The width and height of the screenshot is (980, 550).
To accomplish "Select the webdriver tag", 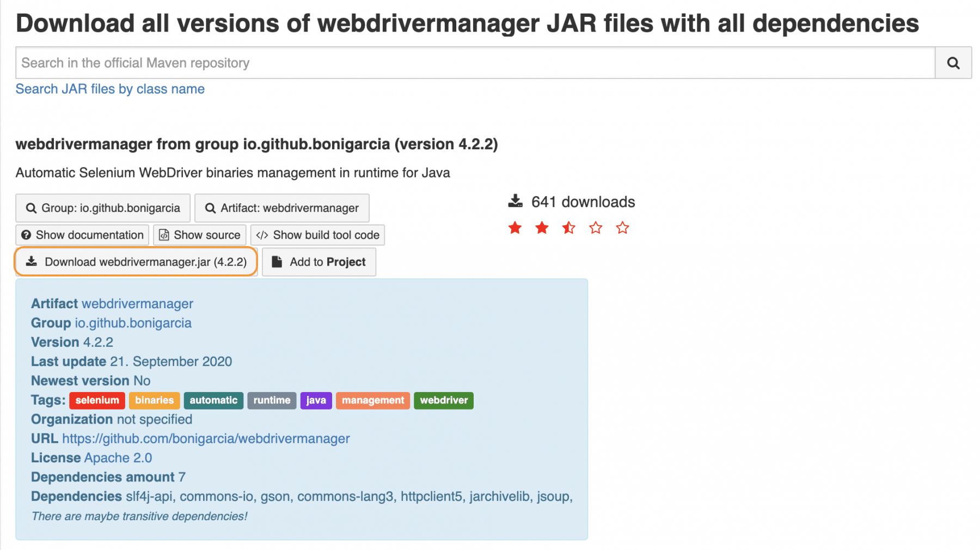I will 443,400.
